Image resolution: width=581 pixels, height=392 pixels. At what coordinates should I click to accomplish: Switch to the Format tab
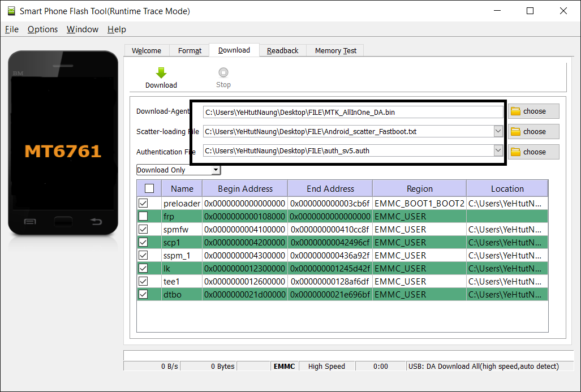(189, 50)
